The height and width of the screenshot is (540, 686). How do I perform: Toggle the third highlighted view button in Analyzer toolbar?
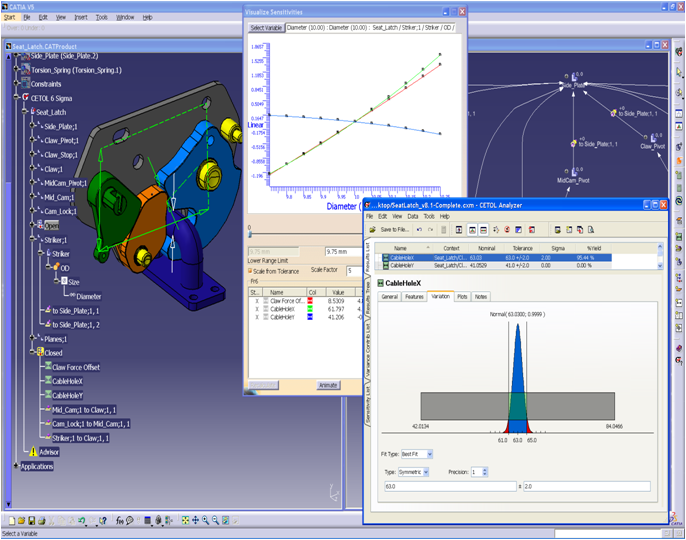(x=483, y=230)
